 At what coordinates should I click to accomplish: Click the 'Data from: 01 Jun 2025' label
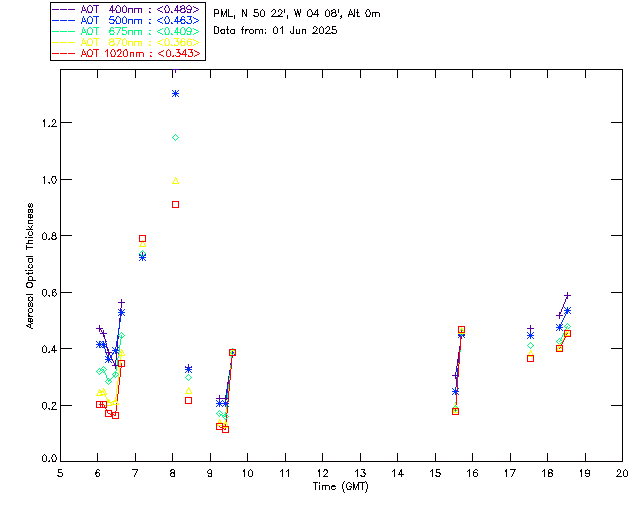click(275, 30)
